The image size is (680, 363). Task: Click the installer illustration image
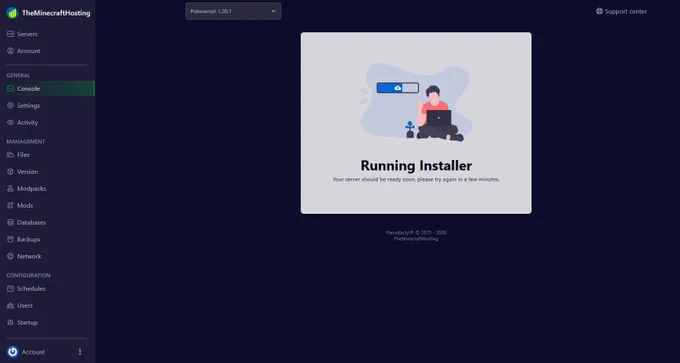pos(416,102)
